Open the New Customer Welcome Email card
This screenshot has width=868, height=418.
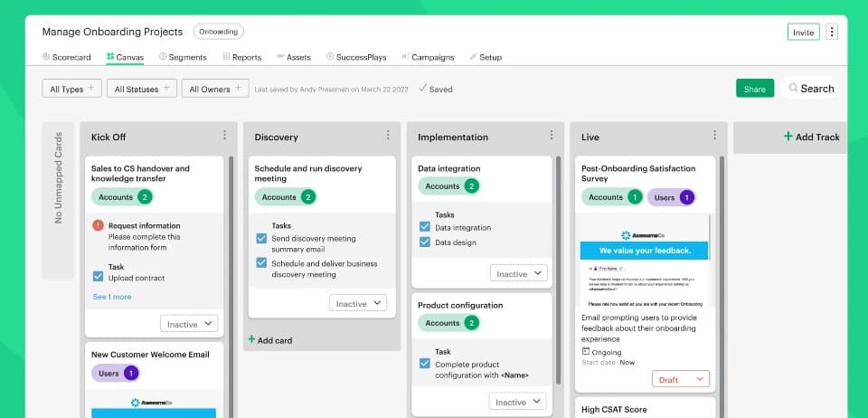point(154,381)
